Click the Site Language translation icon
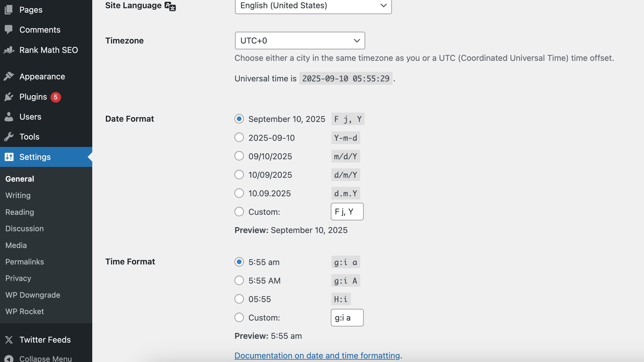Screen dimensions: 644x362 point(170,6)
